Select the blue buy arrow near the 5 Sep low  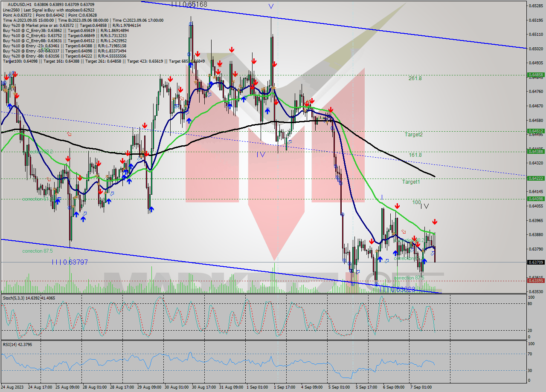pyautogui.click(x=380, y=259)
